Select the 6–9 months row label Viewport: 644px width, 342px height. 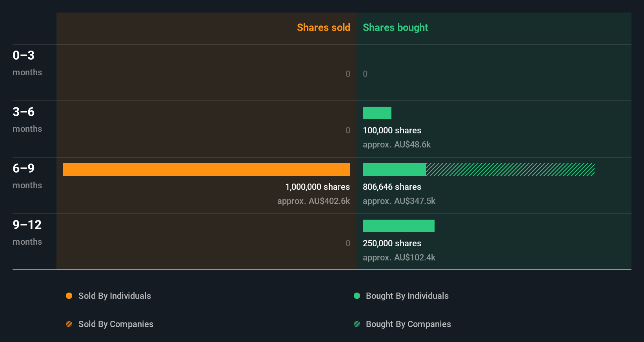27,176
